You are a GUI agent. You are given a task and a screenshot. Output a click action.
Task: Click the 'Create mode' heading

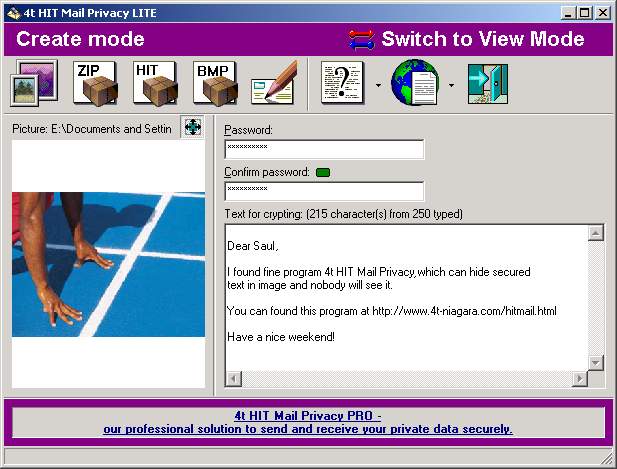80,39
